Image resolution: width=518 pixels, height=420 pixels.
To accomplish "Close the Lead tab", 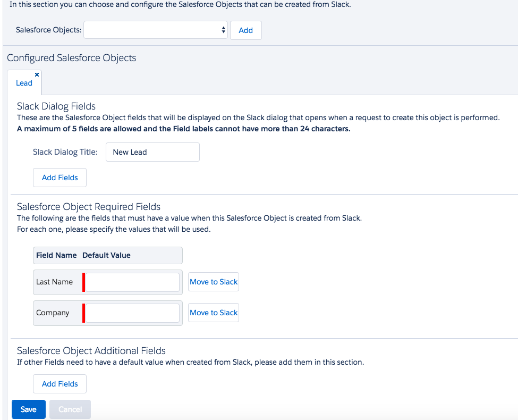I will (37, 74).
